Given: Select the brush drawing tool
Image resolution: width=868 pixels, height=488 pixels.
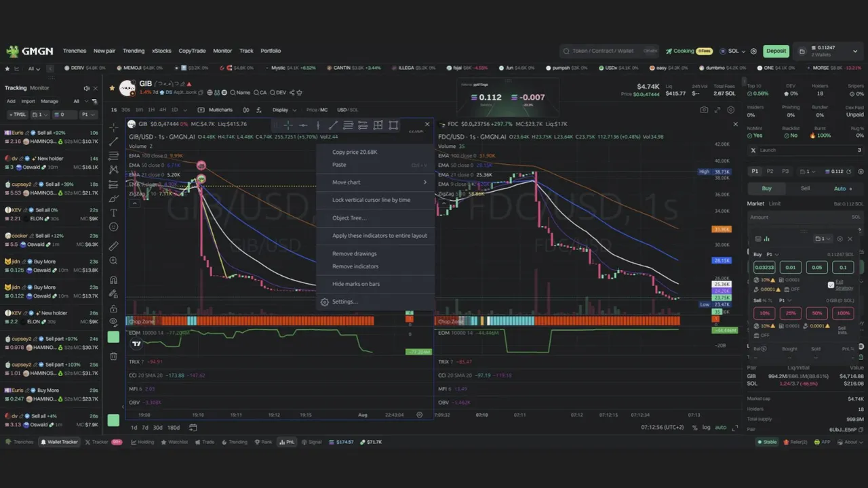Looking at the screenshot, I should (113, 199).
